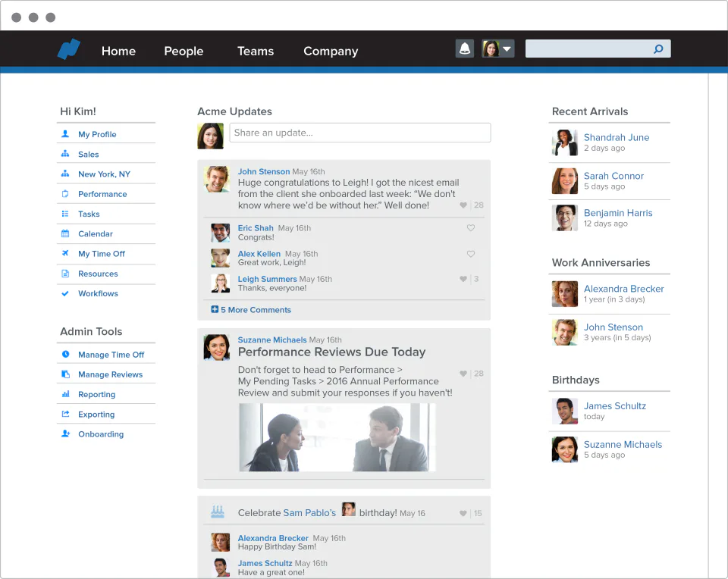
Task: Like John Stenson's congratulations post
Action: (x=463, y=205)
